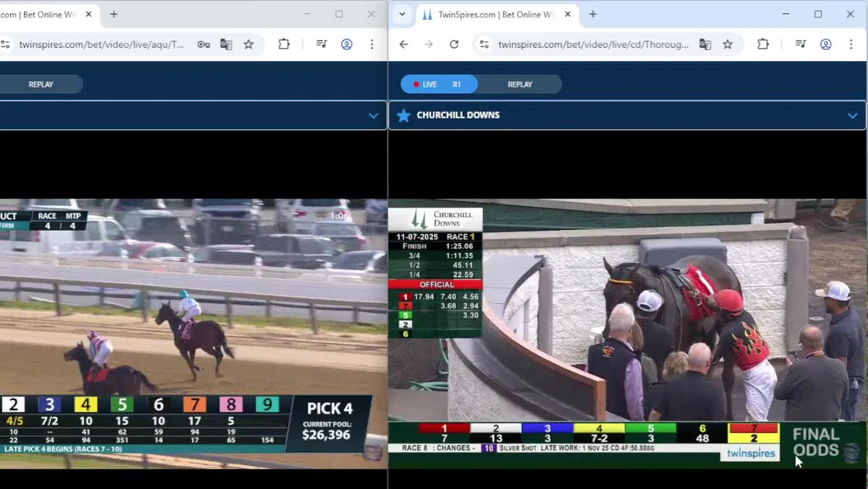This screenshot has height=489, width=868.
Task: Open the profile icon in the left window
Action: pyautogui.click(x=346, y=45)
